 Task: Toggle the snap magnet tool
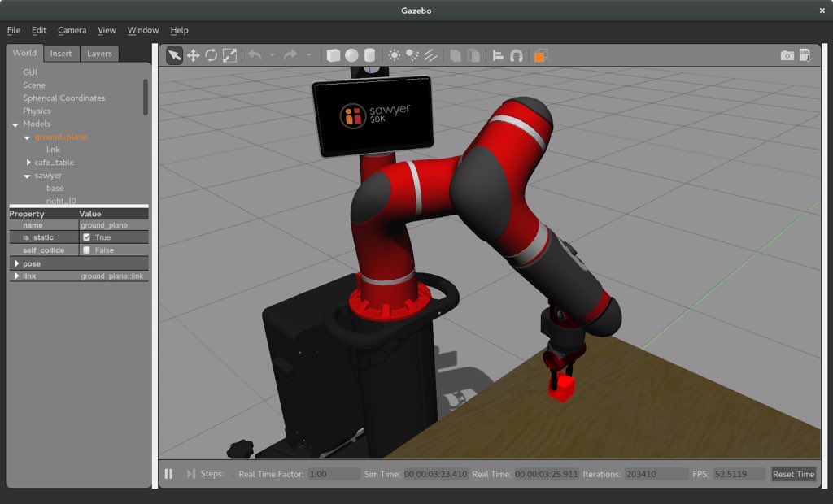tap(517, 55)
